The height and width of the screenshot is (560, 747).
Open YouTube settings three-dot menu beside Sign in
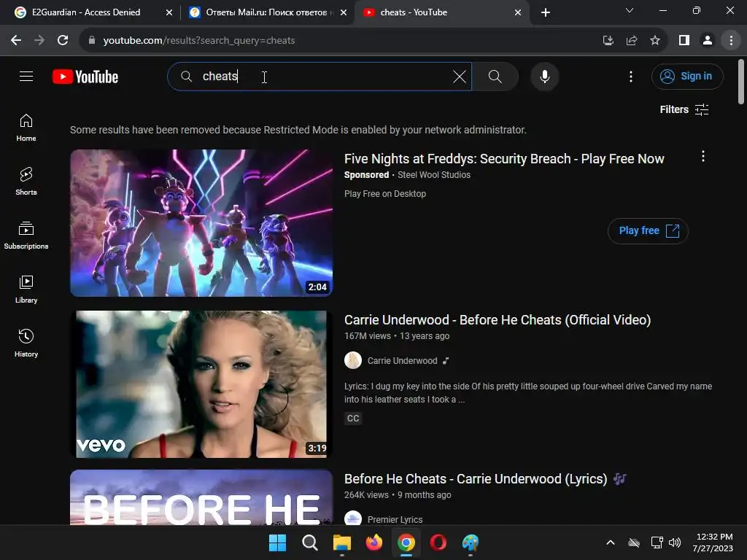(x=631, y=76)
